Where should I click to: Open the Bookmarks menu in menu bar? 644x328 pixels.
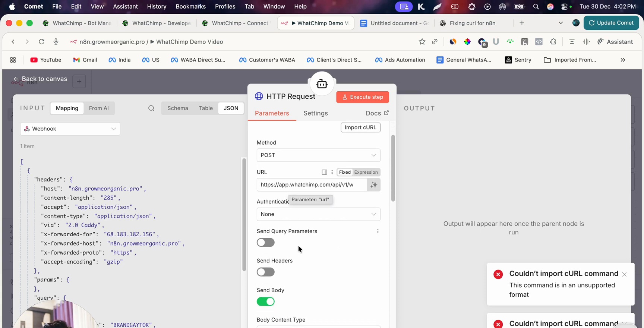point(190,6)
